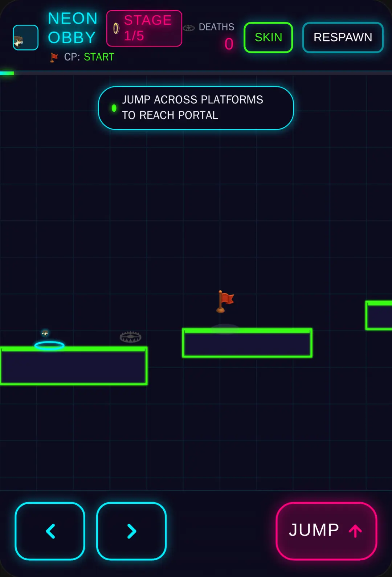
Task: Tap the partial platform at right edge
Action: point(379,315)
